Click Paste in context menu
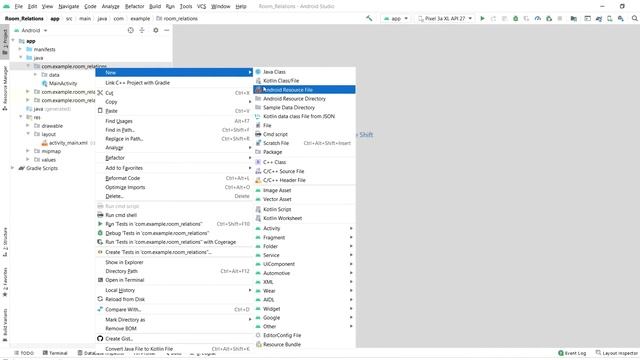 (x=174, y=111)
